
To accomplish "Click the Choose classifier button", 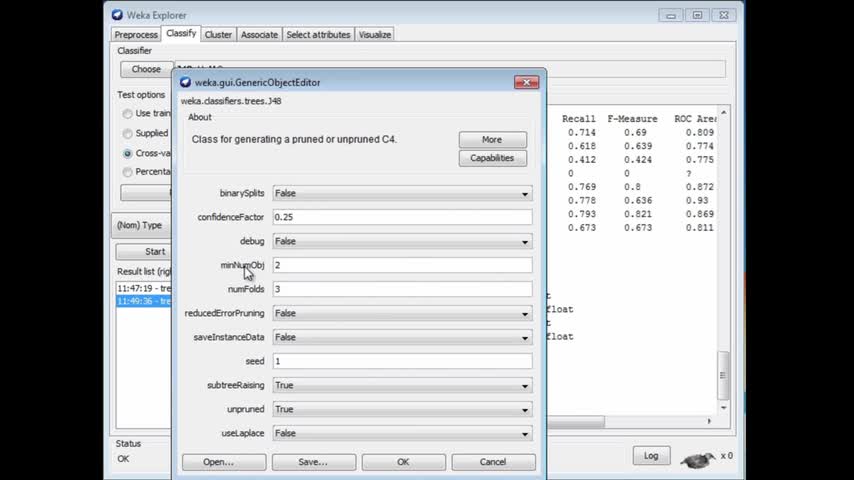I will (146, 69).
